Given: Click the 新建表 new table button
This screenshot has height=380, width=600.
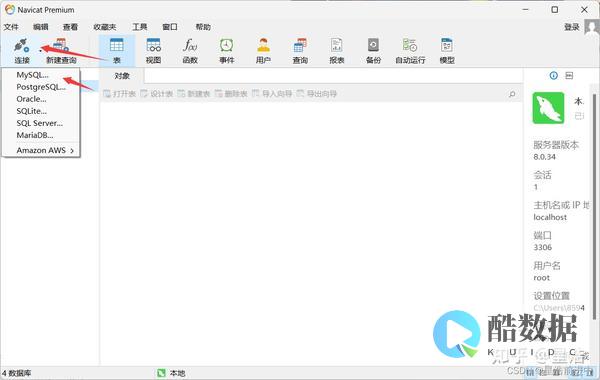Looking at the screenshot, I should click(194, 94).
